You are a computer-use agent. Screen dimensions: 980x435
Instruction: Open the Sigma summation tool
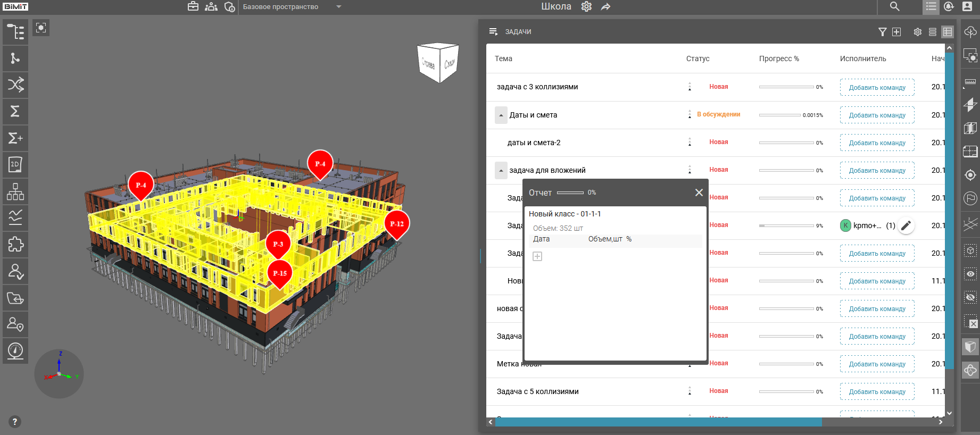[15, 112]
